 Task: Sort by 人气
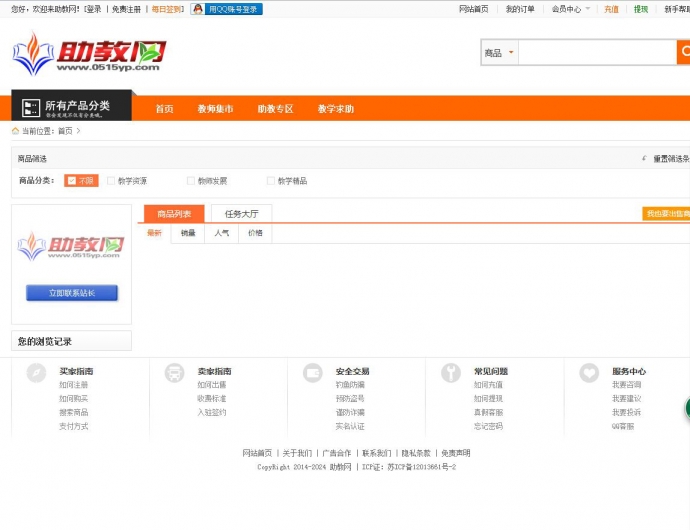tap(222, 233)
